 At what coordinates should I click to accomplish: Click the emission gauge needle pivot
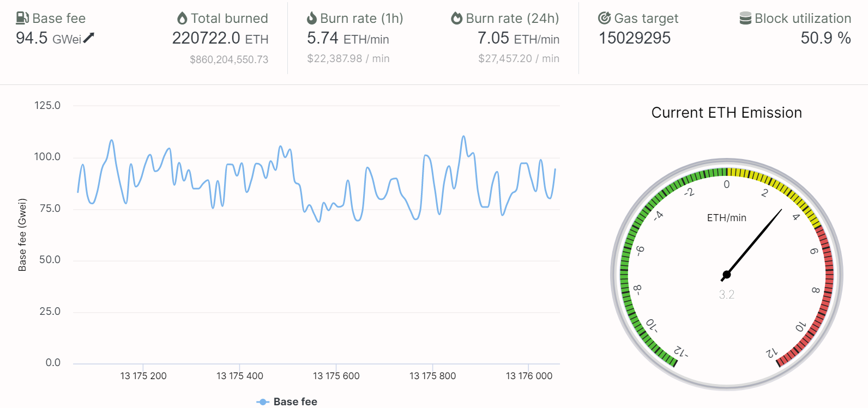click(x=726, y=275)
